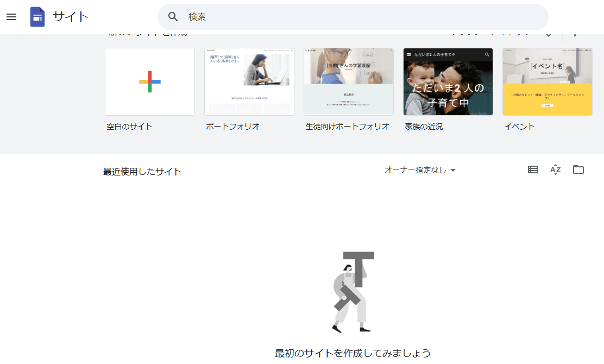Click the colorful plus icon for blank site
This screenshot has width=604, height=364.
[x=150, y=81]
